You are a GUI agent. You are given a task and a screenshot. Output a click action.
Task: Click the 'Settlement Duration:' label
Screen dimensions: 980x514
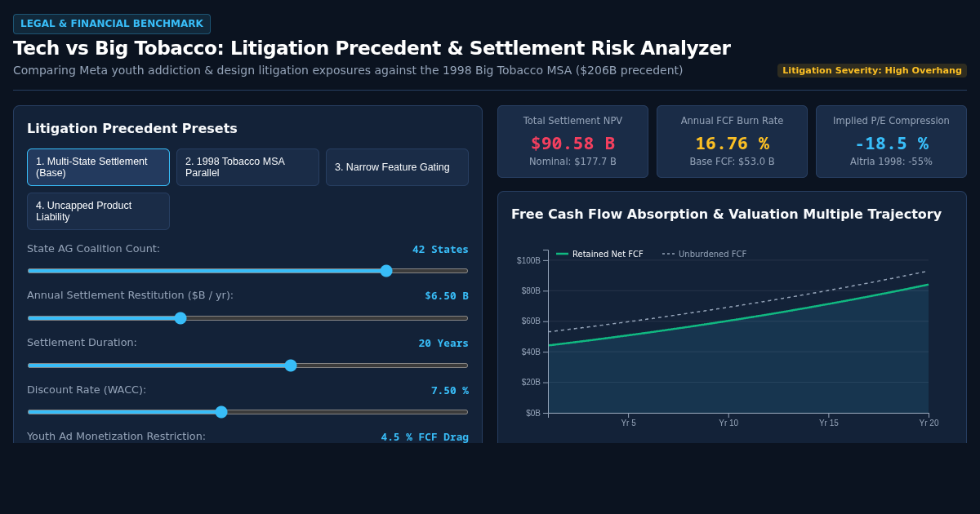click(x=82, y=343)
